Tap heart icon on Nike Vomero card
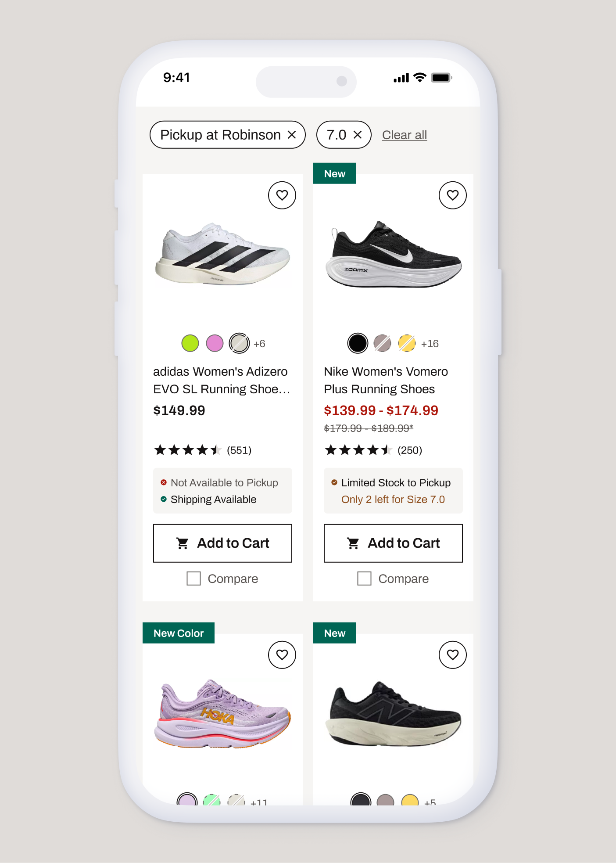The height and width of the screenshot is (863, 616). point(452,195)
